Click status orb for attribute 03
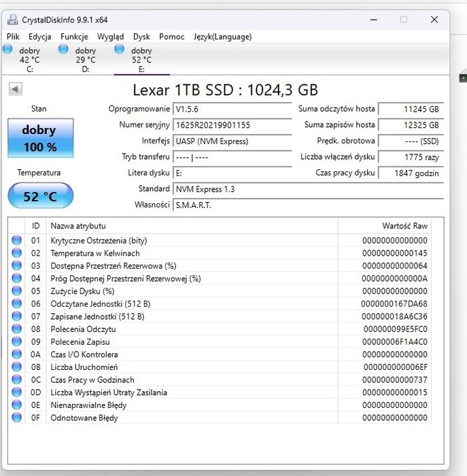Viewport: 467px width, 476px height. [17, 266]
